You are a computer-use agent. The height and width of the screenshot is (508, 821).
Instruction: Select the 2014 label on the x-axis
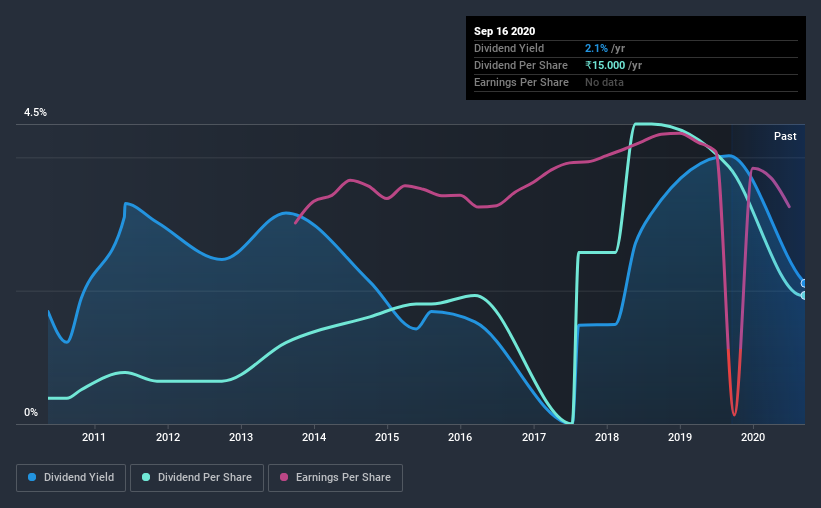[314, 437]
